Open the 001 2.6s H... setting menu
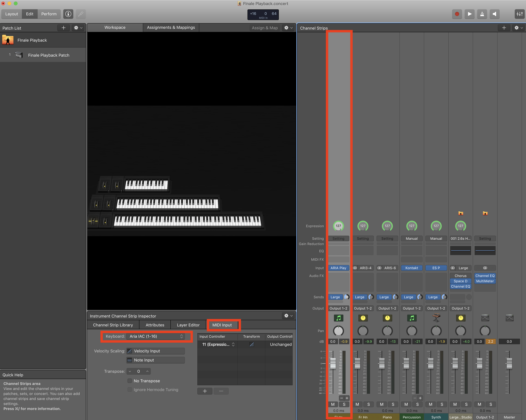This screenshot has height=420, width=526. point(461,239)
